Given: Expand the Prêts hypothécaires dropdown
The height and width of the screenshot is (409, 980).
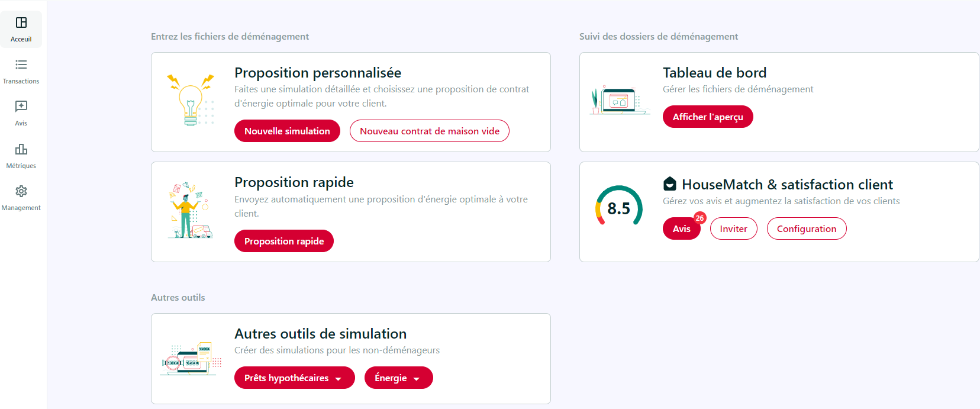Looking at the screenshot, I should coord(295,378).
